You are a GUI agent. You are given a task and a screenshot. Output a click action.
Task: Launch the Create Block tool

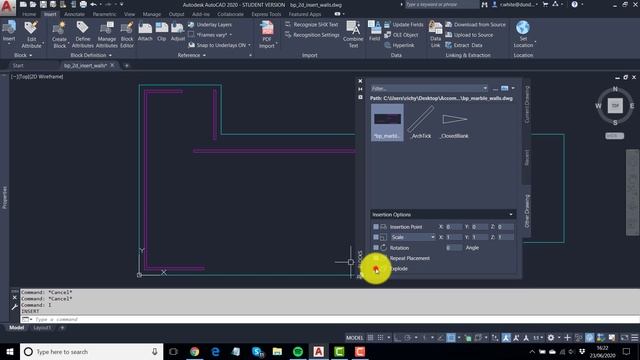point(59,35)
